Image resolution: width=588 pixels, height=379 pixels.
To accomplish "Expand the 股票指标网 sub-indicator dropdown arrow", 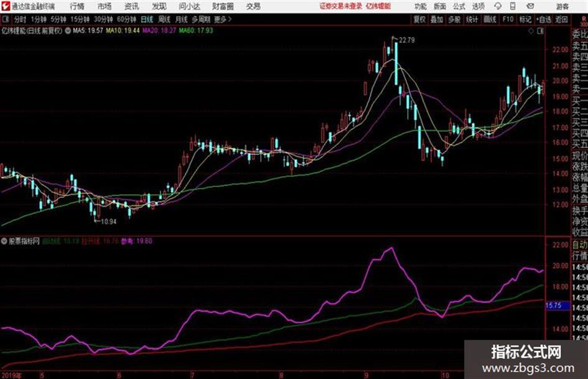I will [4, 241].
